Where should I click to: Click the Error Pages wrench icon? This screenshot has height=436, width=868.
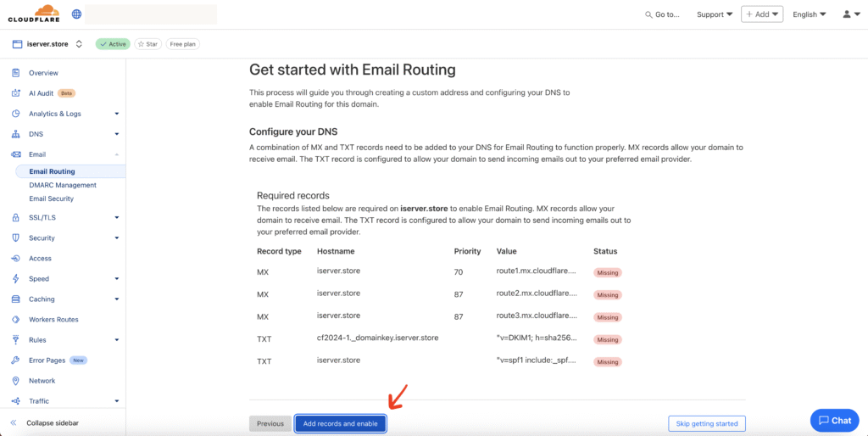click(x=16, y=361)
